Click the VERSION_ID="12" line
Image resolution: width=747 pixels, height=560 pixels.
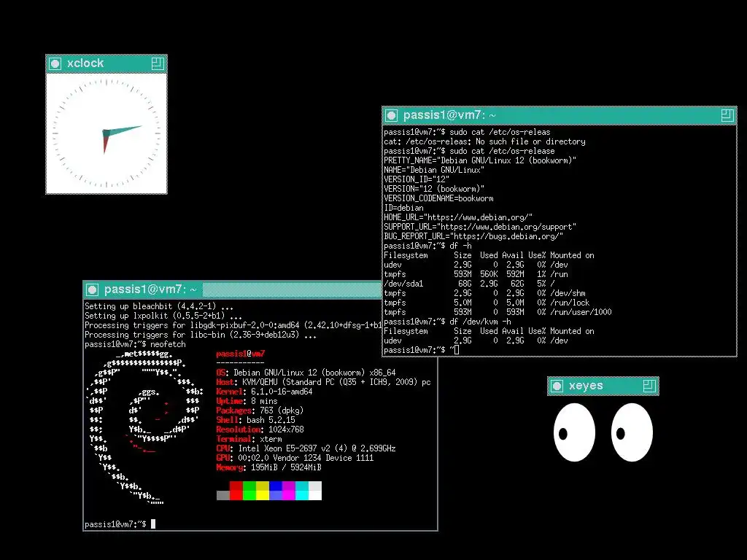coord(417,179)
